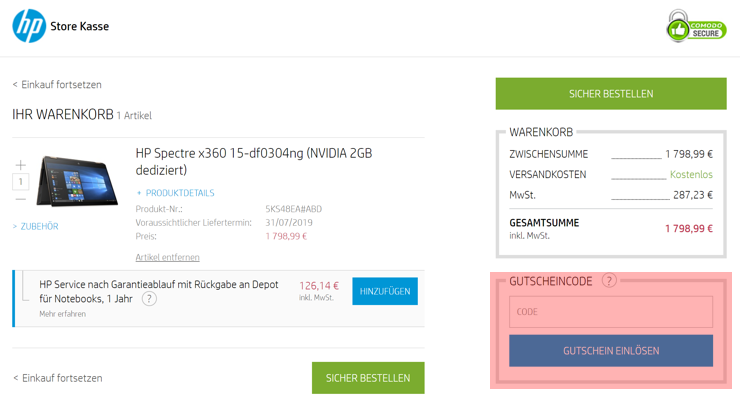This screenshot has width=740, height=400.
Task: Click the product Preis value 1 798,99 €
Action: coord(286,236)
